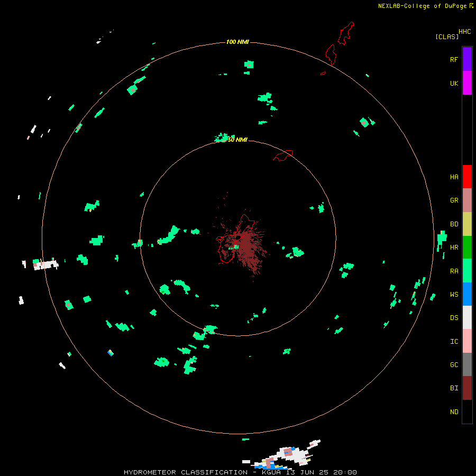The height and width of the screenshot is (476, 476).
Task: Click the 50 NMI range ring label
Action: tap(237, 140)
